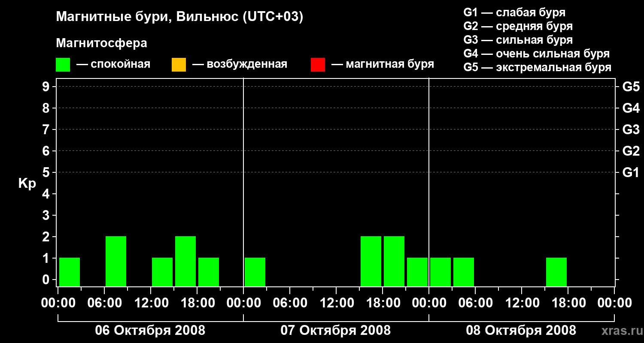The height and width of the screenshot is (343, 644).
Task: Click the red 'магнитная буря' legend swatch
Action: [318, 65]
